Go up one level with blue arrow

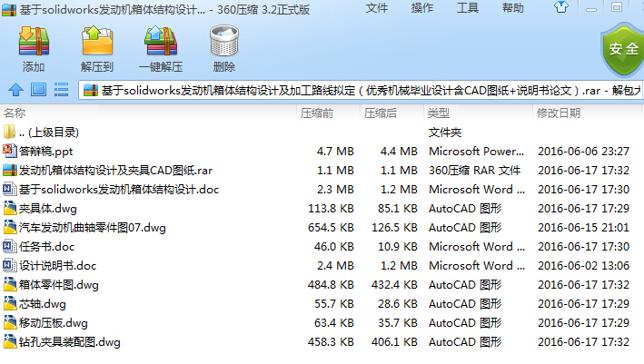[x=15, y=90]
